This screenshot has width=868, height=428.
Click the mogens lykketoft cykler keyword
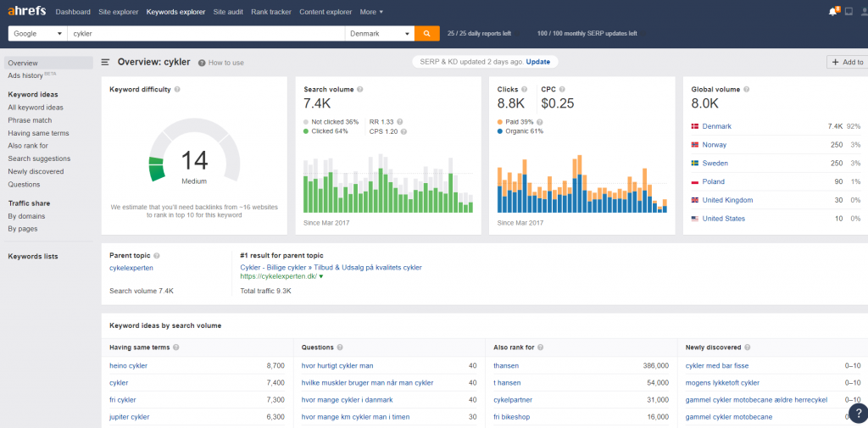(722, 383)
